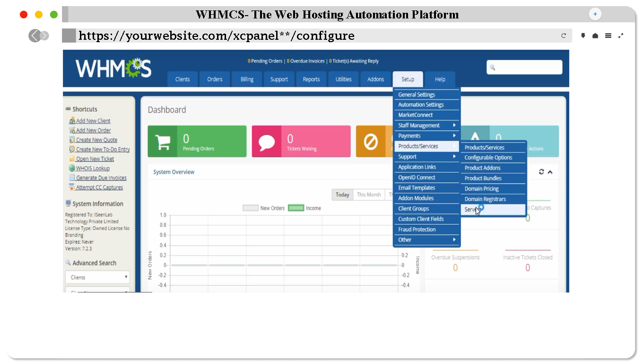Refresh the System Overview panel
Image resolution: width=644 pixels, height=364 pixels.
click(x=541, y=172)
